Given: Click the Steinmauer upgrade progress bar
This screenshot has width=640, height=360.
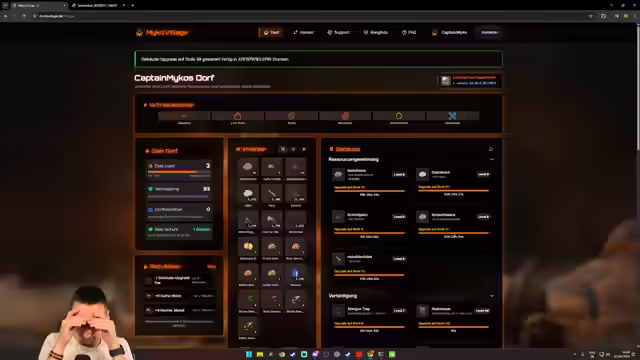Looking at the screenshot, I should click(x=453, y=327).
